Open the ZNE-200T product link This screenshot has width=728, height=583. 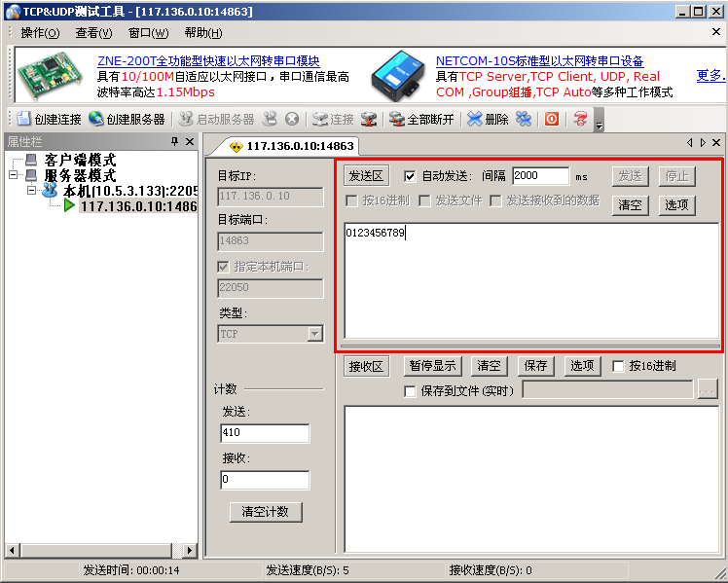(208, 60)
